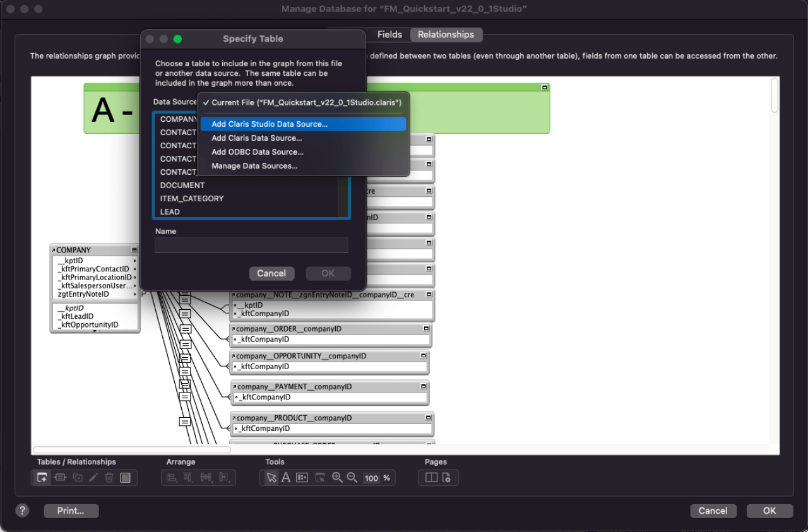Image resolution: width=808 pixels, height=532 pixels.
Task: Collapse the COMPANY table occurrence box
Action: (134, 250)
